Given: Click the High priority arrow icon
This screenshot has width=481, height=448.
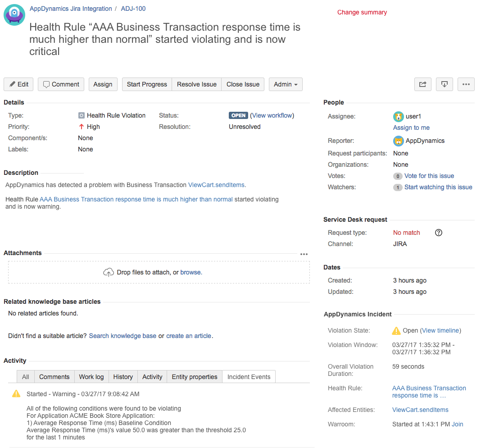Looking at the screenshot, I should (81, 127).
